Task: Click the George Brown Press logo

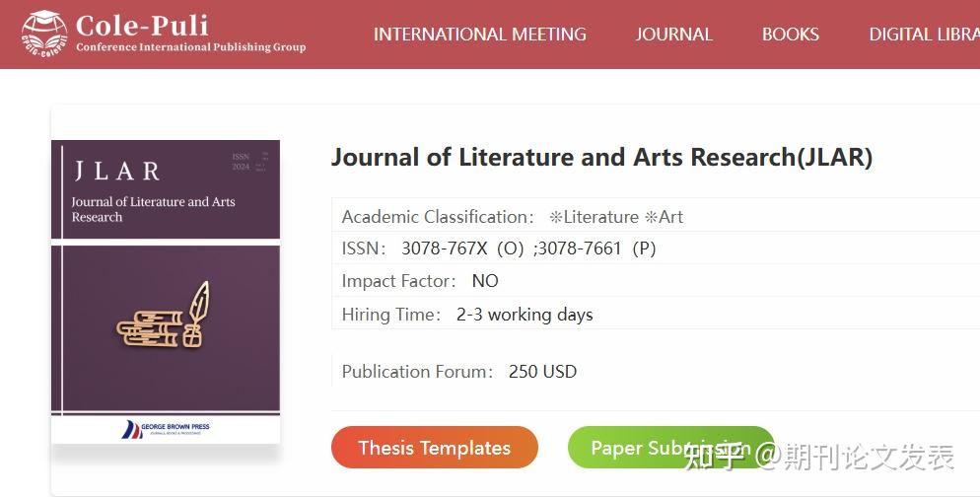Action: coord(166,429)
